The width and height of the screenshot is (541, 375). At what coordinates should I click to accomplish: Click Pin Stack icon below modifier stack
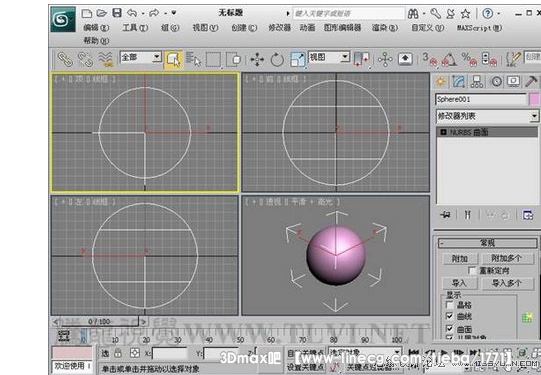tap(445, 215)
